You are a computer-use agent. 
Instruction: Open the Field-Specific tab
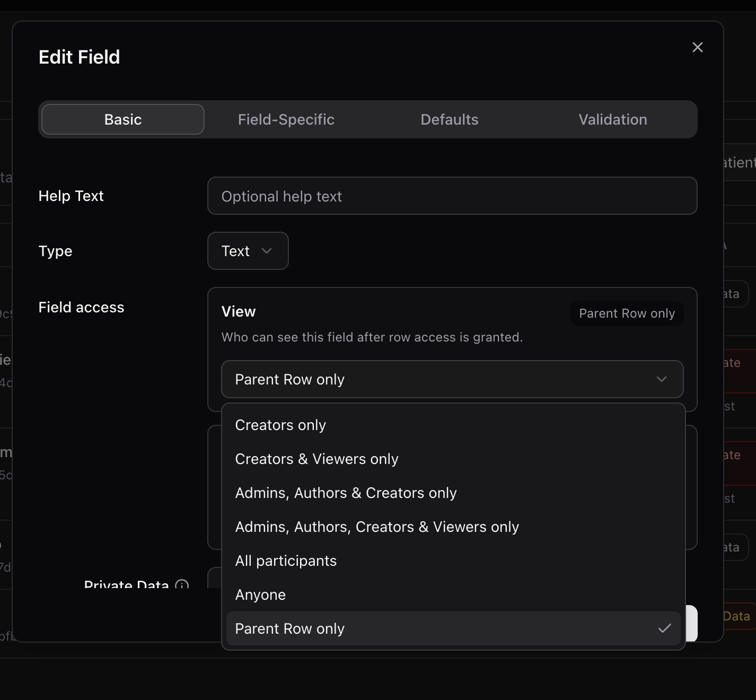pyautogui.click(x=286, y=119)
